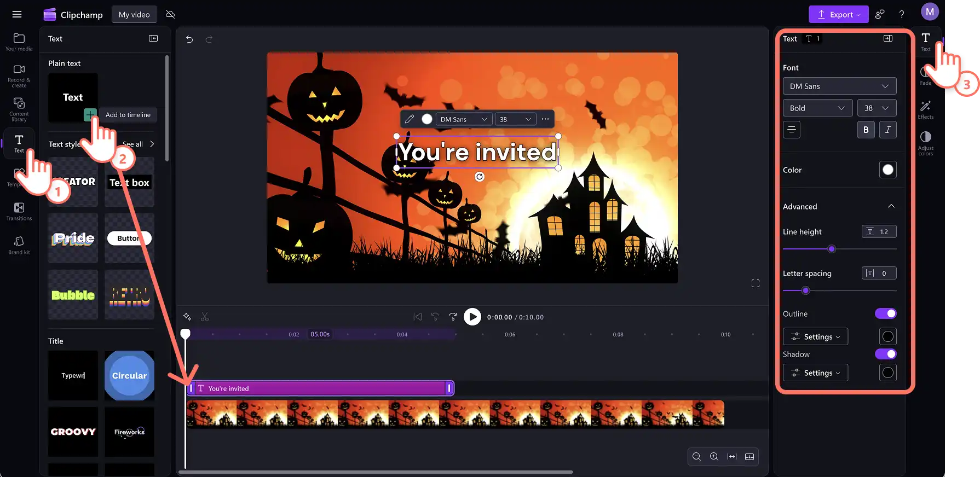The width and height of the screenshot is (980, 477).
Task: Click the scissors split tool
Action: [205, 317]
